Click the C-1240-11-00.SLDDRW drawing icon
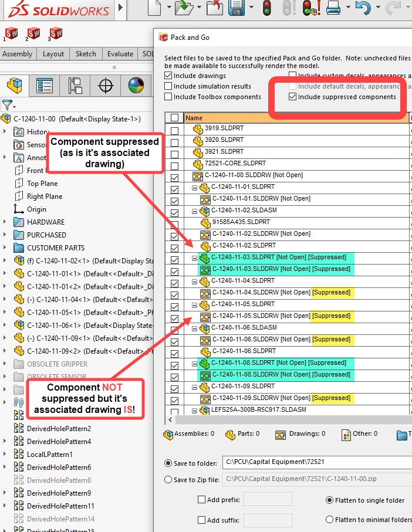 tap(198, 175)
